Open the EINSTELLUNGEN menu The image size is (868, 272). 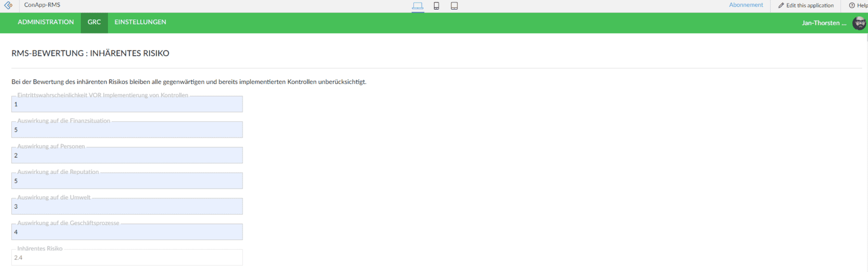[140, 22]
